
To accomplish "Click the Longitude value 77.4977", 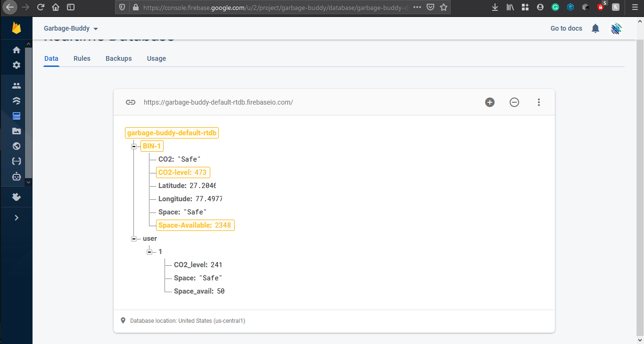I will (x=209, y=199).
